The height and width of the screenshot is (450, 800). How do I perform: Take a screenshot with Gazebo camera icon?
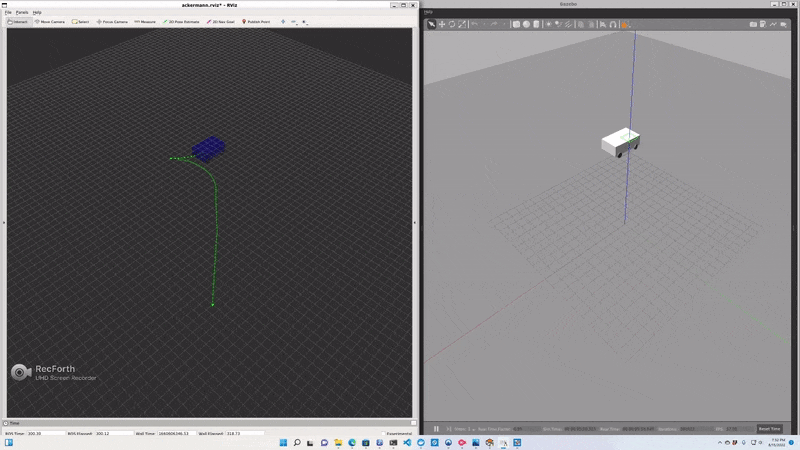(x=753, y=24)
